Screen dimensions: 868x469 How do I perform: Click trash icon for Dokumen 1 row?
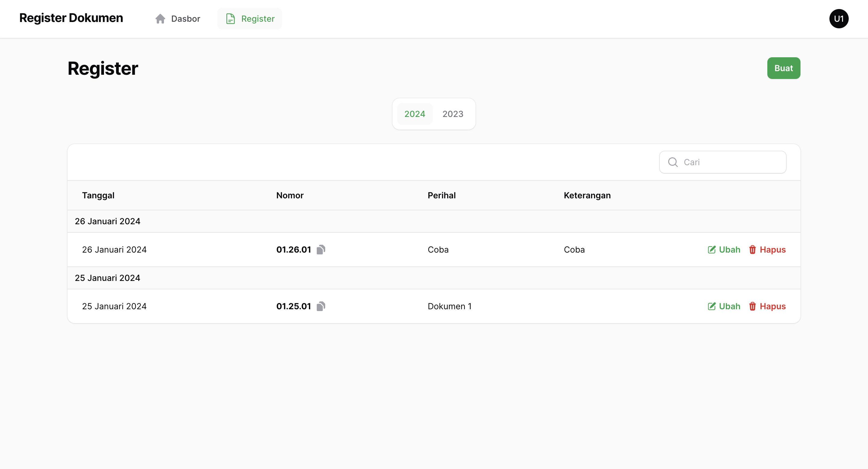(752, 306)
